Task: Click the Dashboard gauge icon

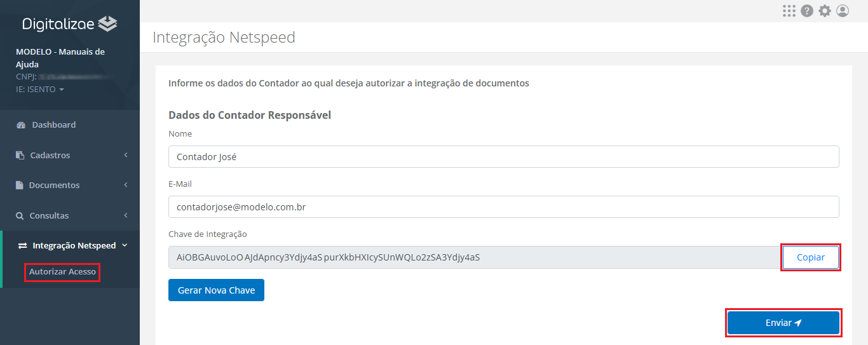Action: [20, 125]
